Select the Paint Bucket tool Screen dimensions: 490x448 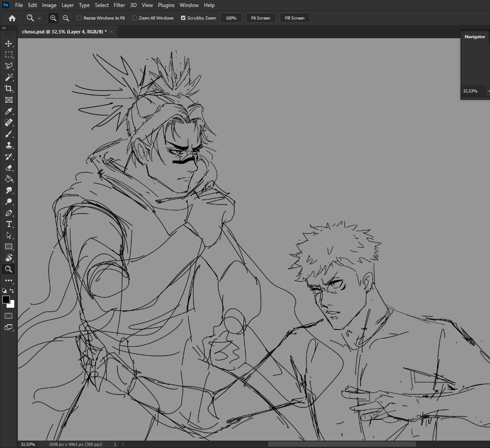9,179
